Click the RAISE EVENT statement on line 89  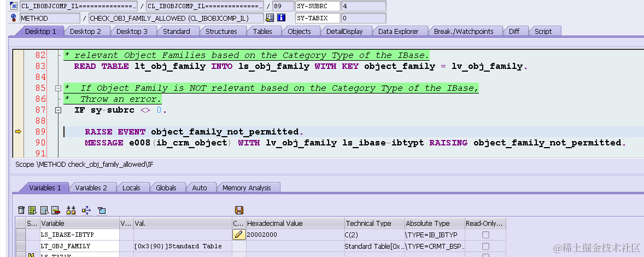(194, 132)
